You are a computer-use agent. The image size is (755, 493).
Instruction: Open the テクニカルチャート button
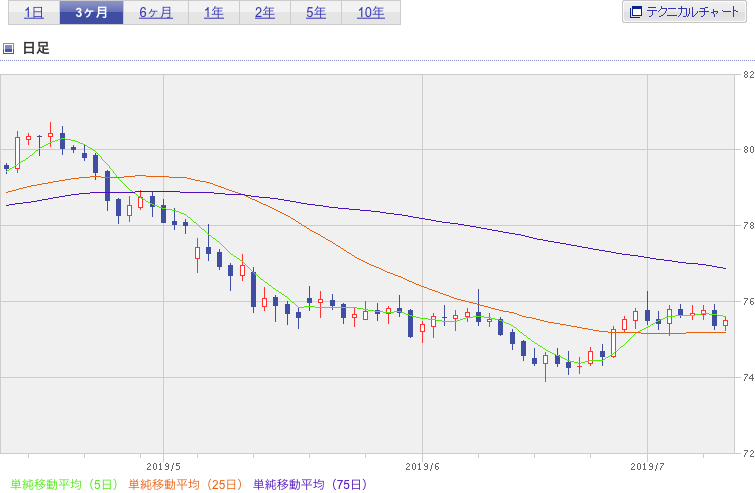[x=684, y=12]
